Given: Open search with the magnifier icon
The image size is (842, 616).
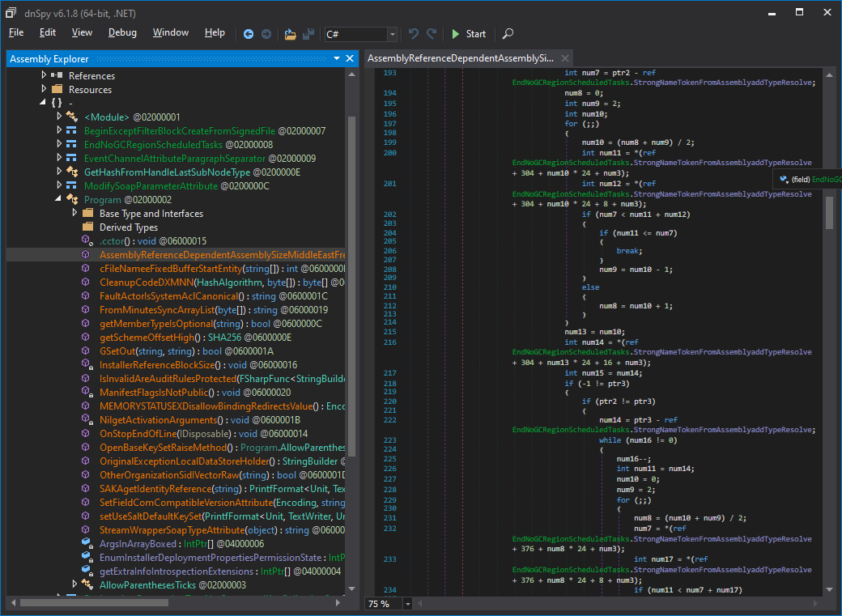Looking at the screenshot, I should pyautogui.click(x=508, y=34).
